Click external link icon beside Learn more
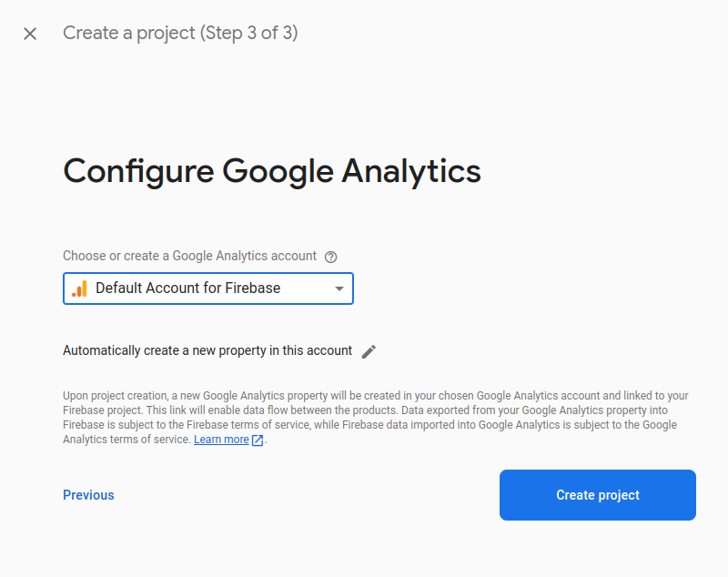The width and height of the screenshot is (728, 577). 258,440
